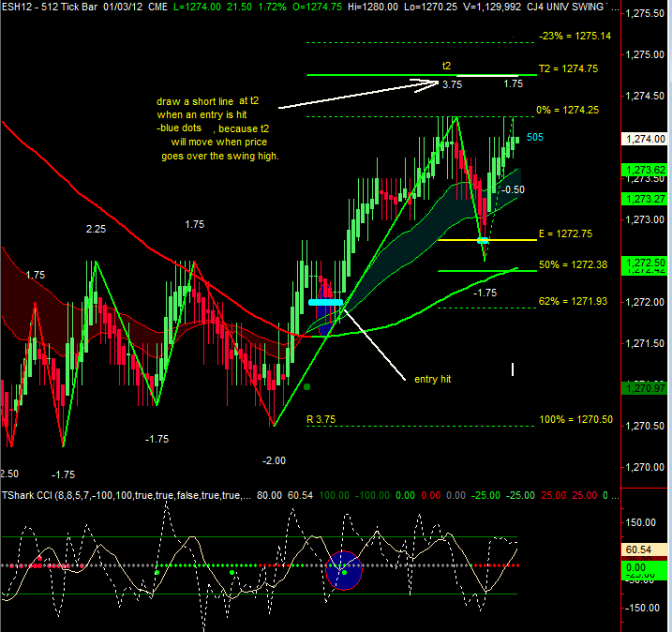Click the blue circle in CCI panel
The width and height of the screenshot is (672, 632).
coord(343,570)
